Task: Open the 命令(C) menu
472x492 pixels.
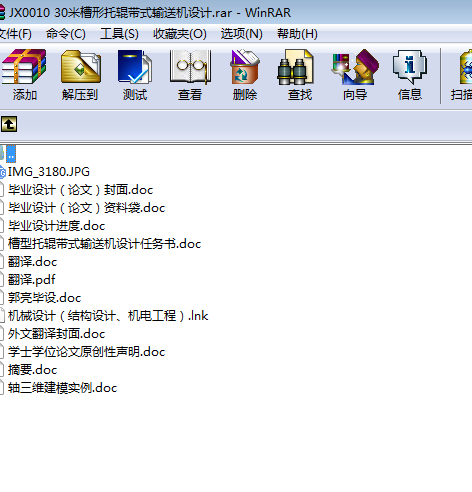Action: (x=66, y=34)
